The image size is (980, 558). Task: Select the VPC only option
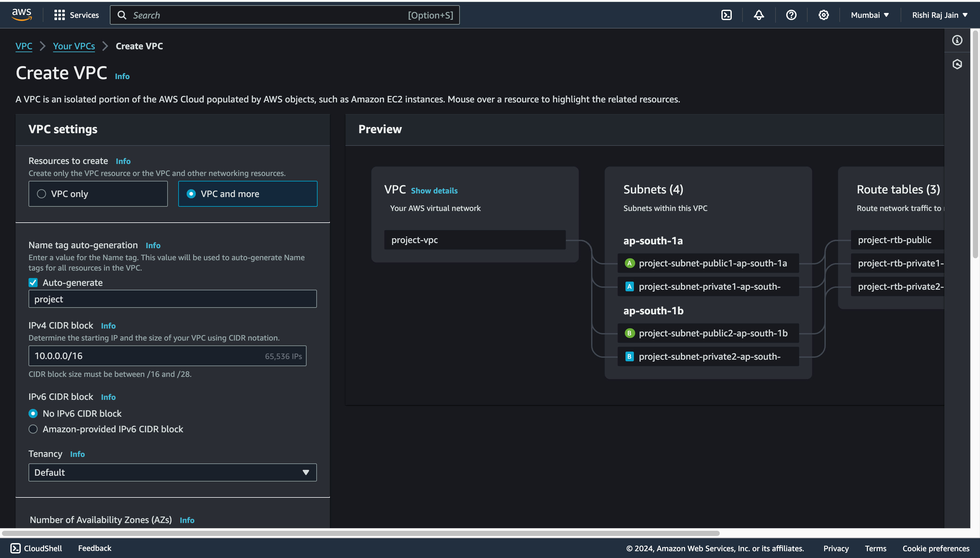click(x=98, y=194)
